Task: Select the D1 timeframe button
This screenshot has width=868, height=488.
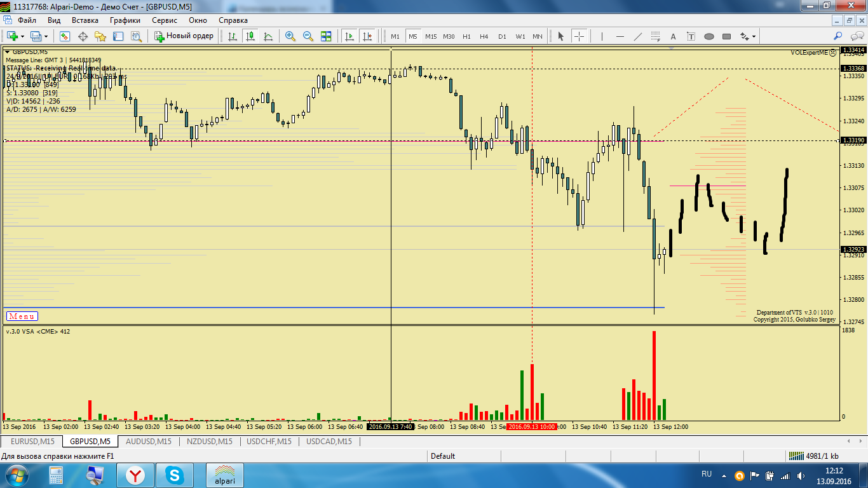Action: 502,36
